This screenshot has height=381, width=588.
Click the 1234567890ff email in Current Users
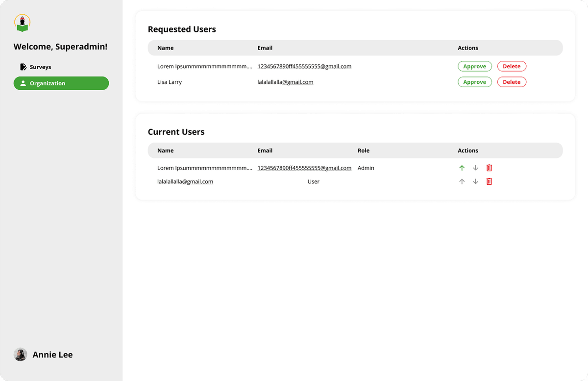pos(304,168)
